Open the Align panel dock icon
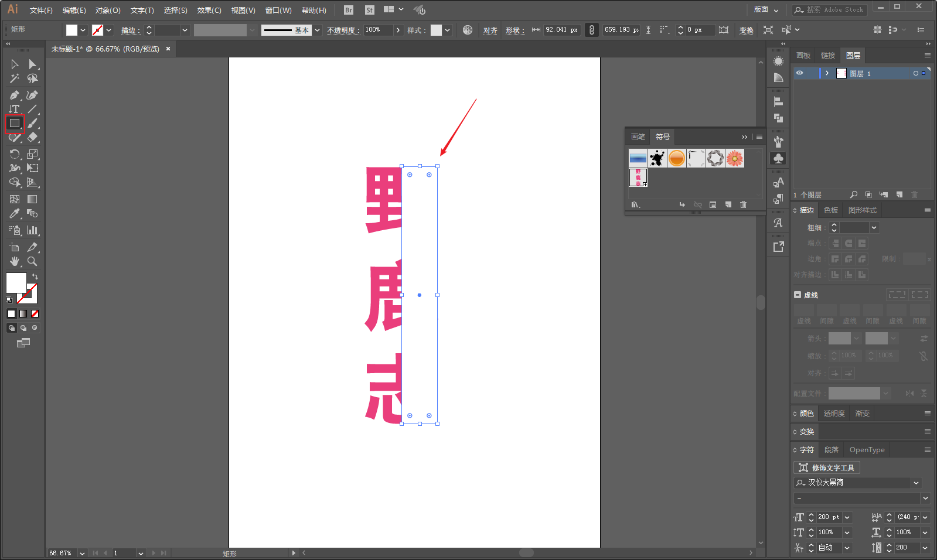The width and height of the screenshot is (937, 560). click(778, 101)
